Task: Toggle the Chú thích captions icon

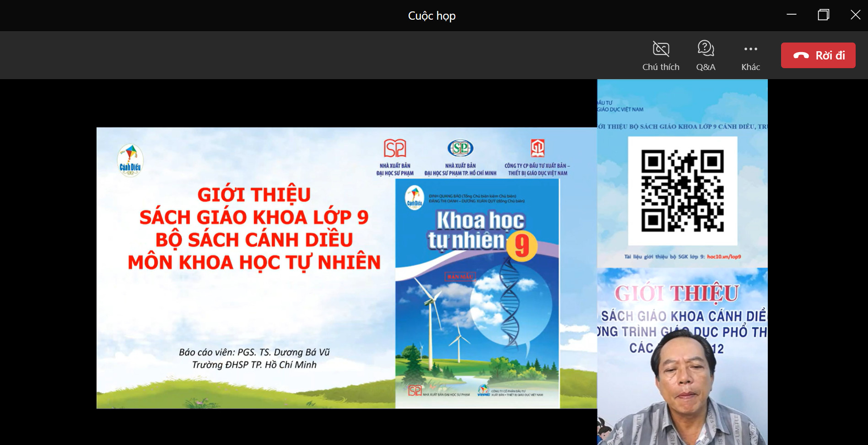Action: 661,49
